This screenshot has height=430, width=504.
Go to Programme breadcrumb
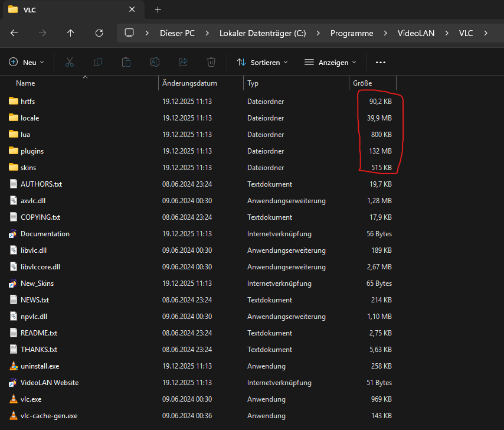pyautogui.click(x=352, y=33)
